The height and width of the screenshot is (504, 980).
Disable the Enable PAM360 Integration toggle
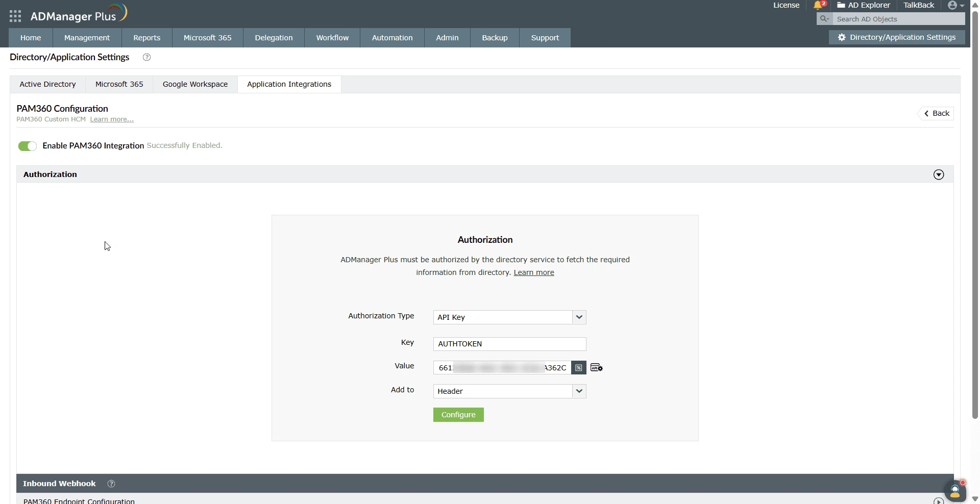[x=27, y=146]
